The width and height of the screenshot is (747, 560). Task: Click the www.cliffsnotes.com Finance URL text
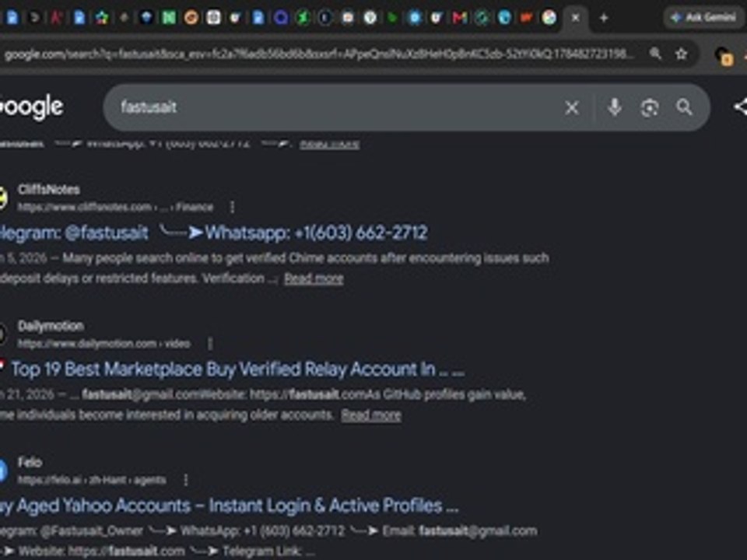[115, 207]
